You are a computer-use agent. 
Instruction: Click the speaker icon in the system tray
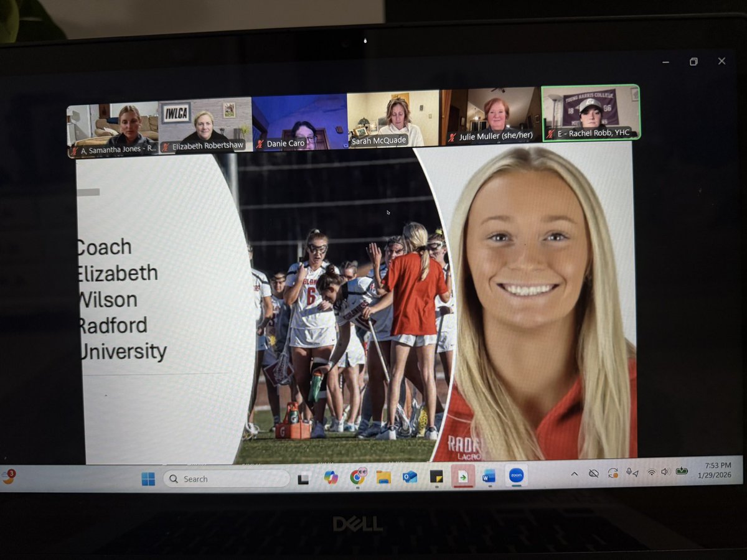click(x=665, y=473)
